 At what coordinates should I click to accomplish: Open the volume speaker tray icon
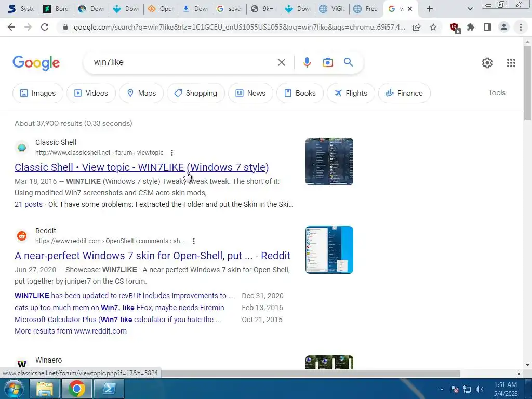click(x=480, y=389)
